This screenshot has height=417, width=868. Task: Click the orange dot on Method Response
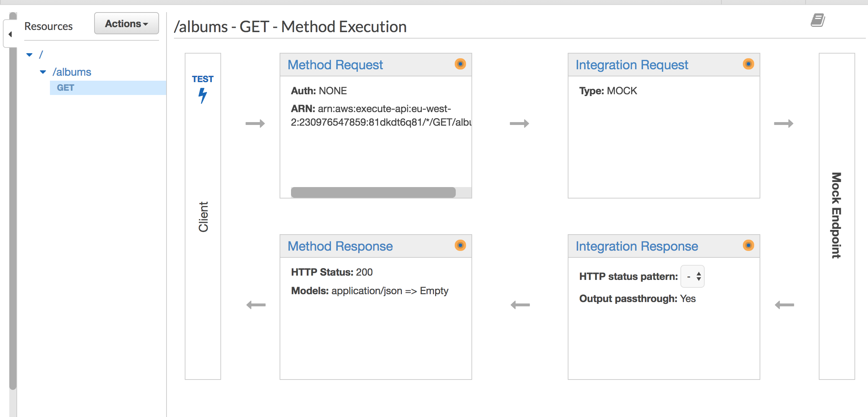(x=460, y=246)
